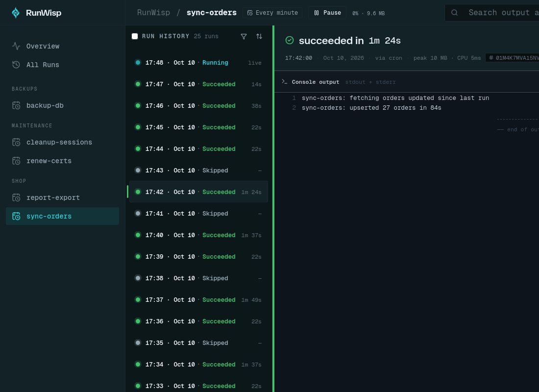Open the 17:44 Succeeded run

click(198, 148)
